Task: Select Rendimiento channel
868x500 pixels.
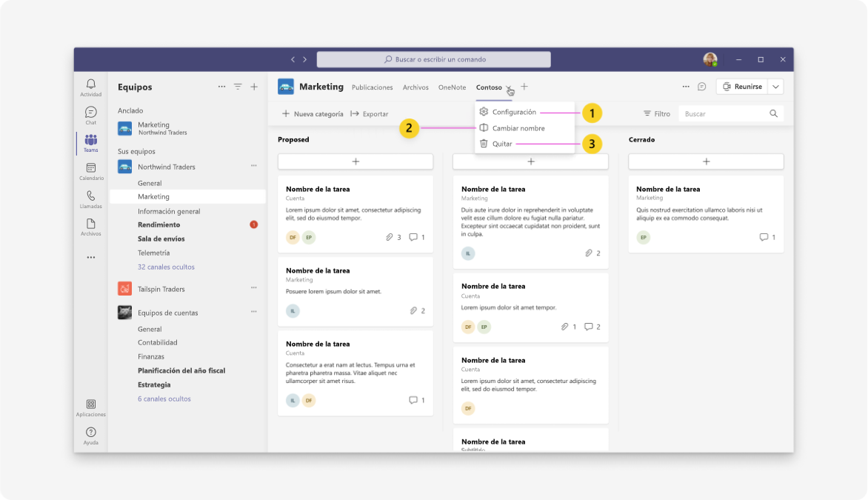Action: click(x=159, y=224)
